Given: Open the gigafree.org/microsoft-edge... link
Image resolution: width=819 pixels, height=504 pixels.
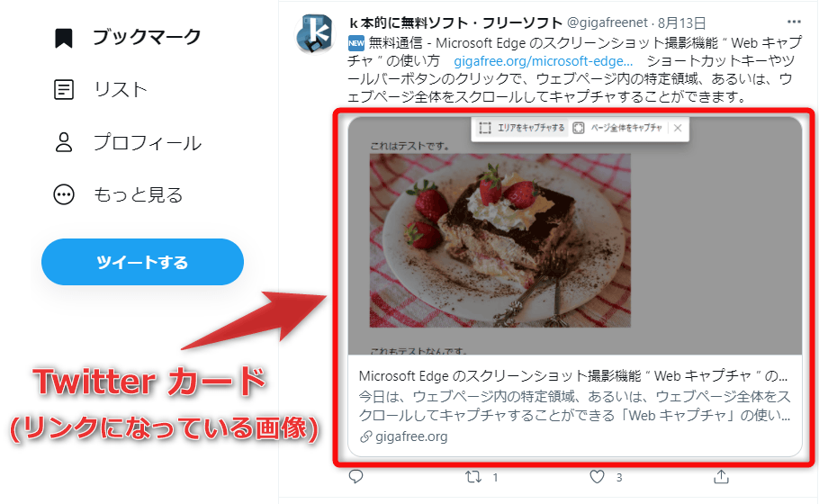Looking at the screenshot, I should [544, 61].
